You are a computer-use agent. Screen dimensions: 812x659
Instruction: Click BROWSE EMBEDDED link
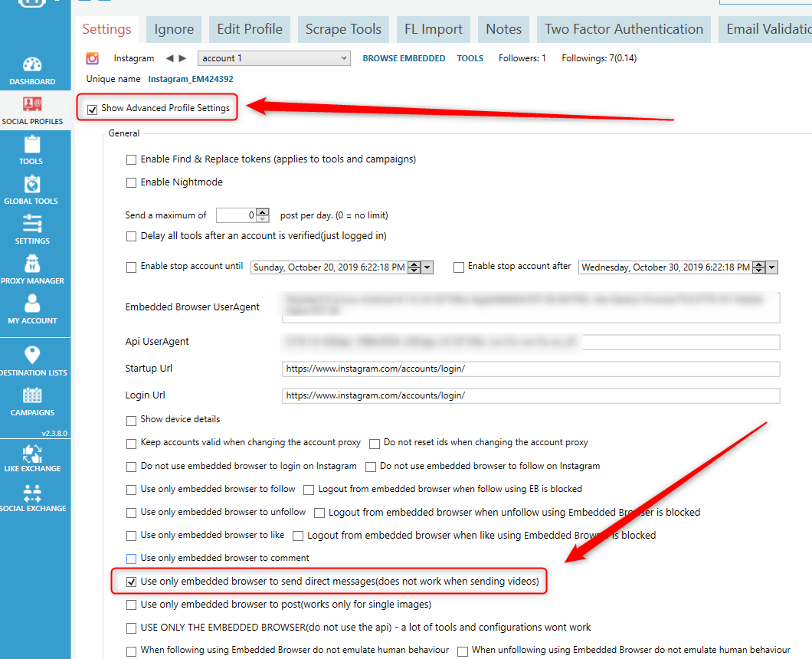tap(404, 58)
